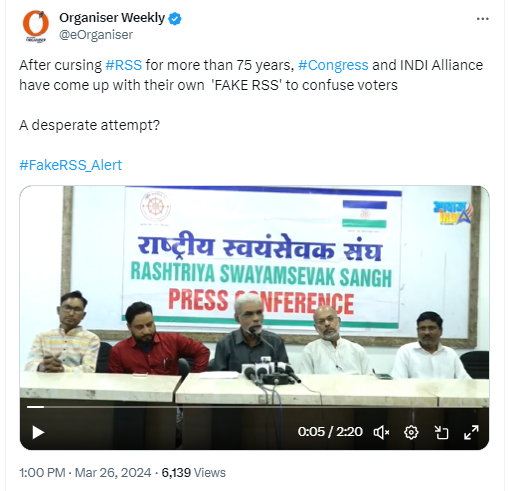View the 6,139 Views count
Viewport: 510px width, 491px height.
193,473
